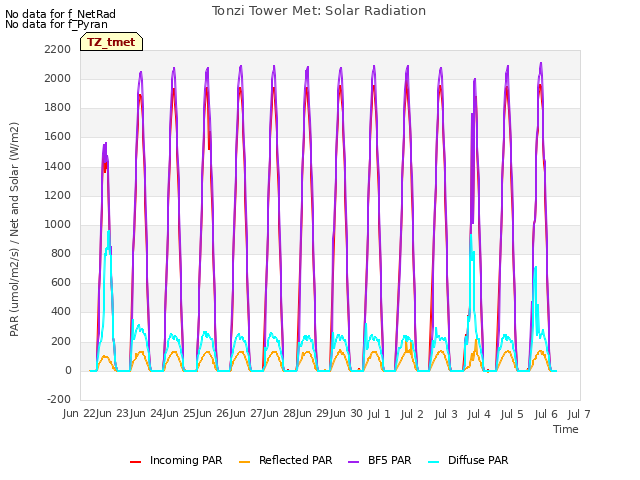Click the Jul 1 x-axis date label

tap(379, 414)
